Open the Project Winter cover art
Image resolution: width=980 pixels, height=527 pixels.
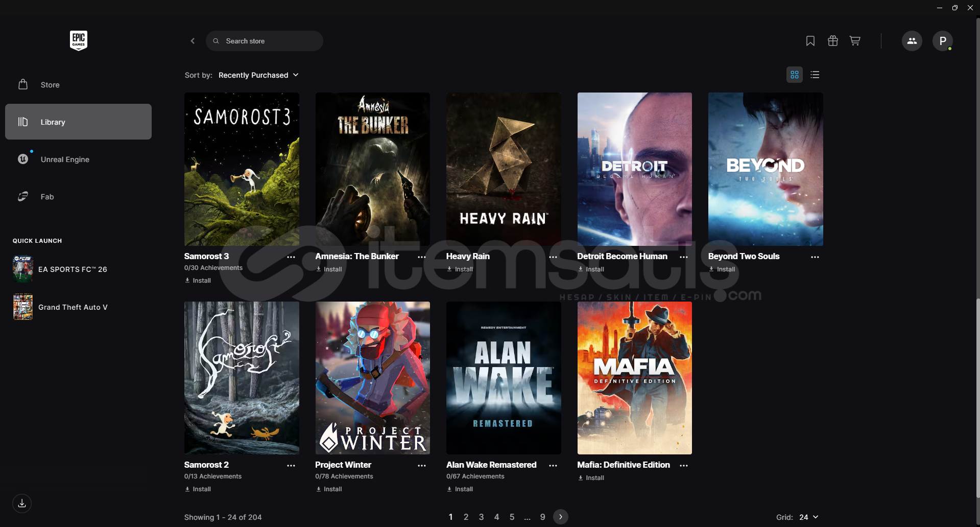373,378
